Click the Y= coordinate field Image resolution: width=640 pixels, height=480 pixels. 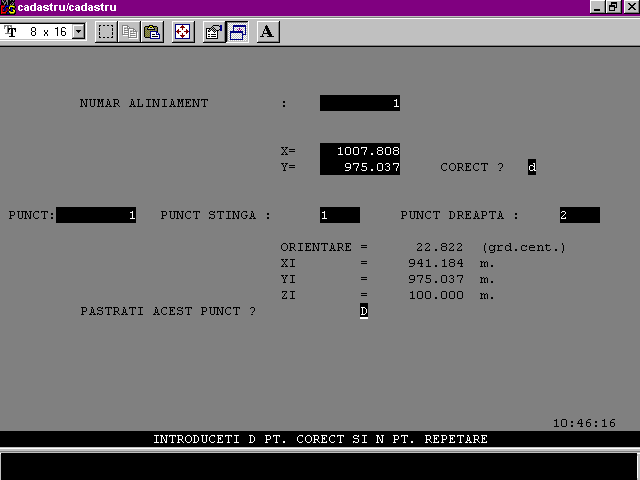point(360,167)
